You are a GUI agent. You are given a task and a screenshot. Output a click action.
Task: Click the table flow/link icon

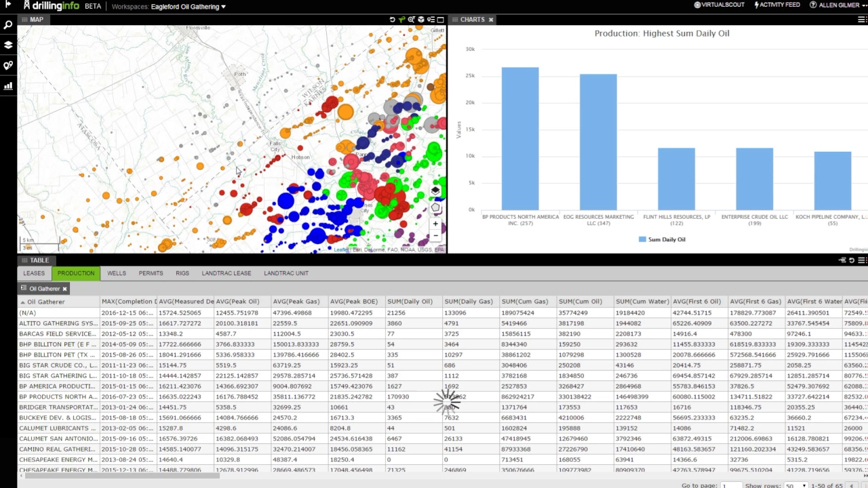point(842,260)
